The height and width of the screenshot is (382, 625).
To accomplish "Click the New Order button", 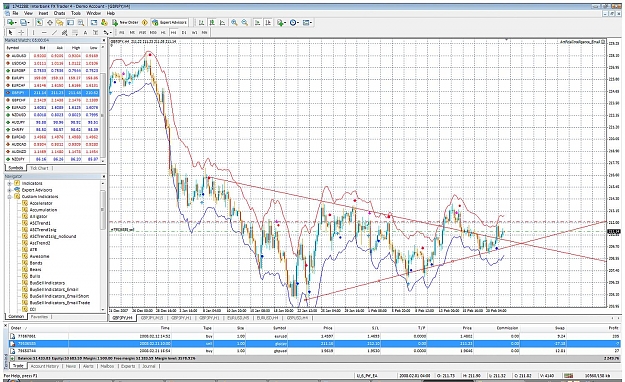I will click(x=125, y=23).
